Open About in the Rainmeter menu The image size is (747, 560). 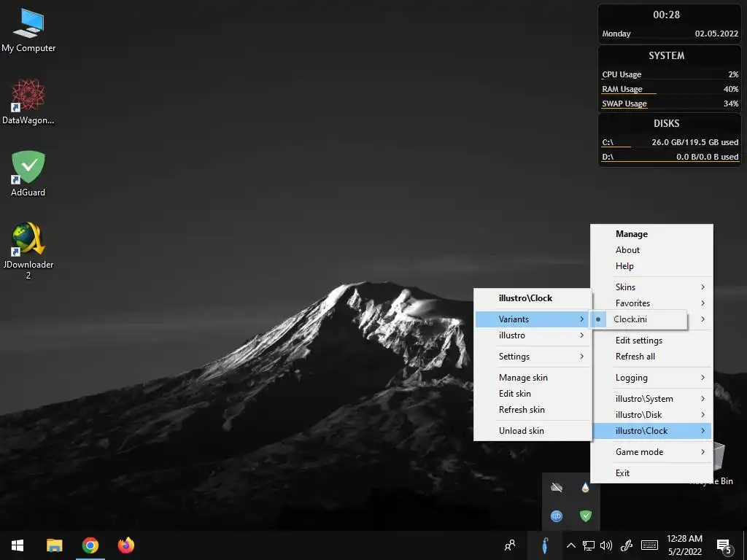(x=651, y=250)
